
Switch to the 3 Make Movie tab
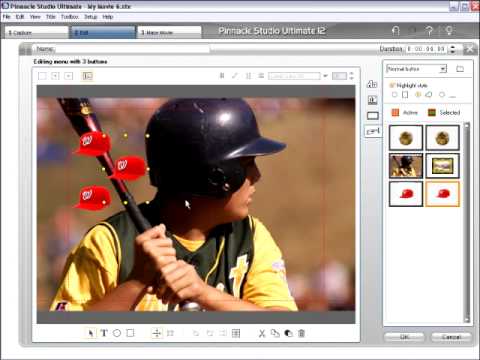(x=170, y=32)
